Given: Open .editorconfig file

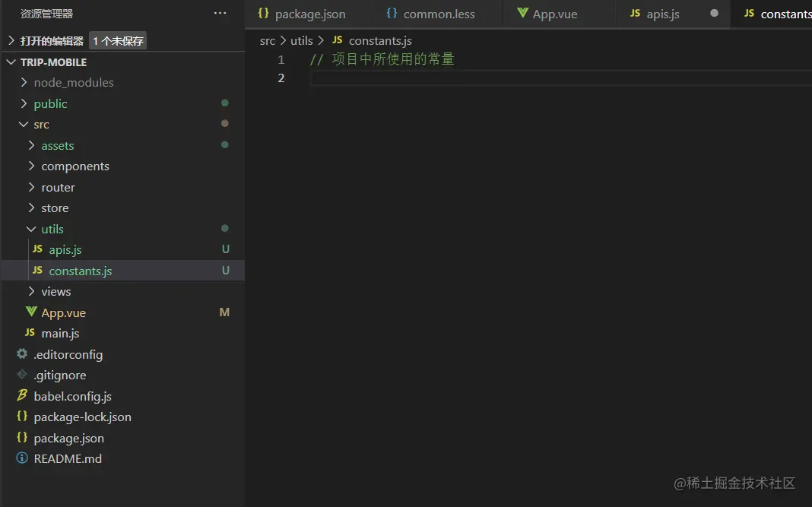Looking at the screenshot, I should [123, 354].
